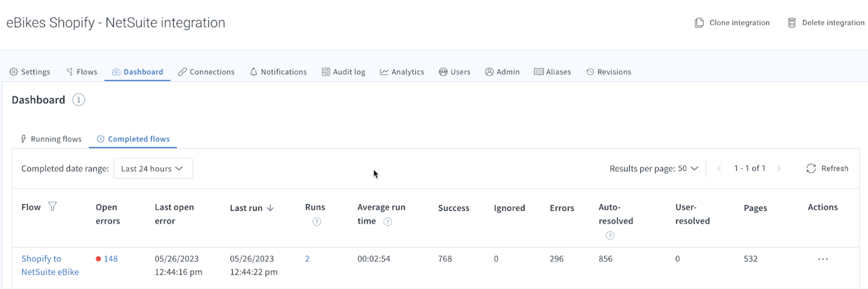Click the Dashboard info icon
The image size is (868, 289).
click(79, 100)
